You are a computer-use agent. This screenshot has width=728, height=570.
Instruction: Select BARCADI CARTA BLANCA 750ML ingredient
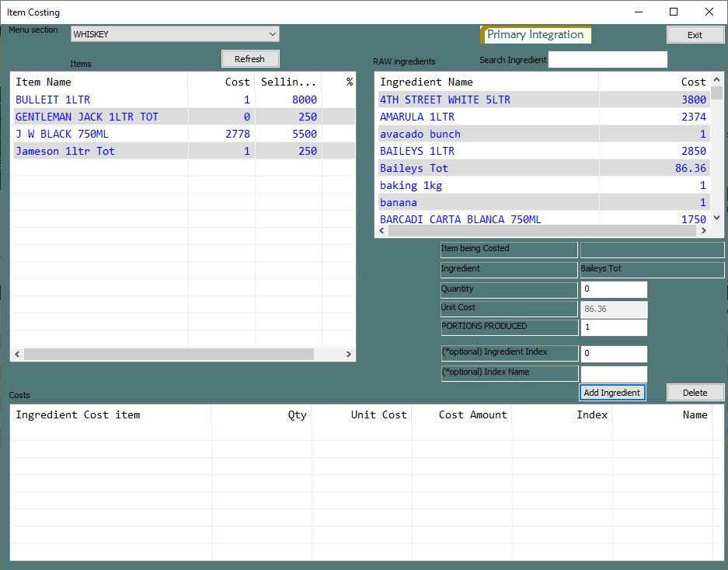point(543,219)
